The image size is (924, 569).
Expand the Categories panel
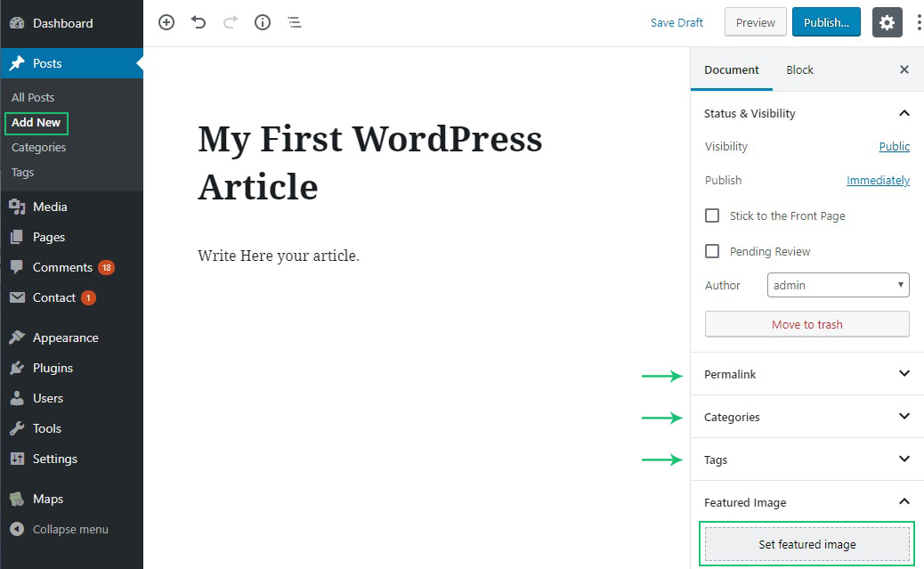(806, 417)
